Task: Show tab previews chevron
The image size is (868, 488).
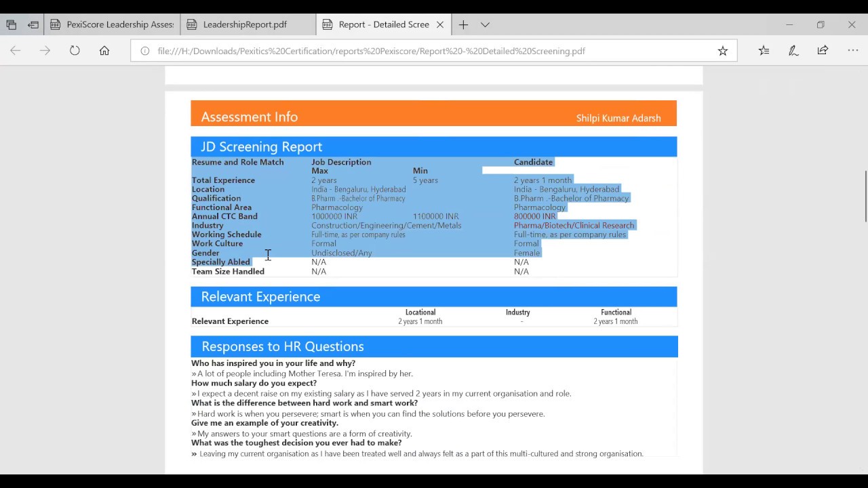Action: [x=485, y=24]
